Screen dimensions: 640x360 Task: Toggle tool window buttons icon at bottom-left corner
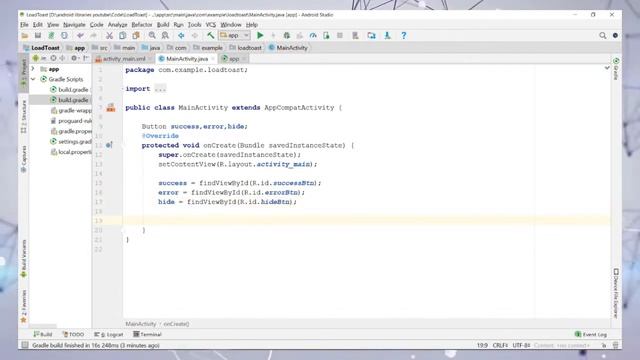tap(25, 345)
